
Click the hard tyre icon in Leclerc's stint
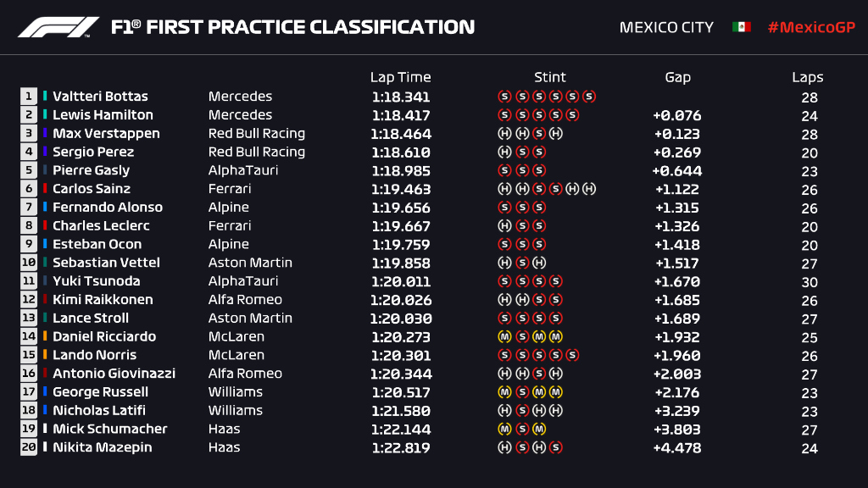pyautogui.click(x=504, y=226)
